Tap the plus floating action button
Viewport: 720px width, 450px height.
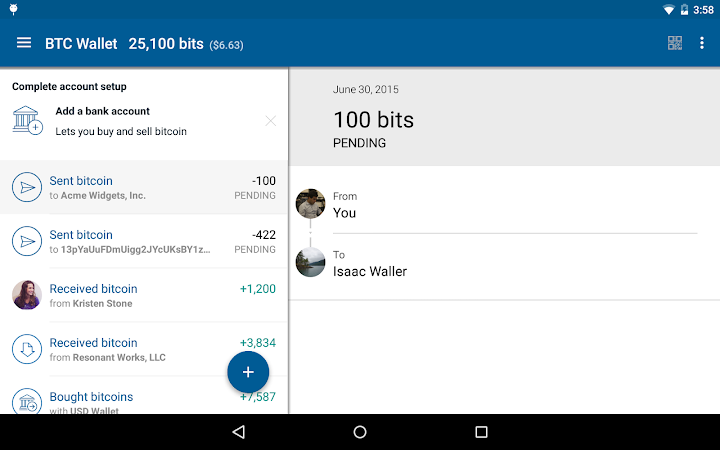[248, 372]
